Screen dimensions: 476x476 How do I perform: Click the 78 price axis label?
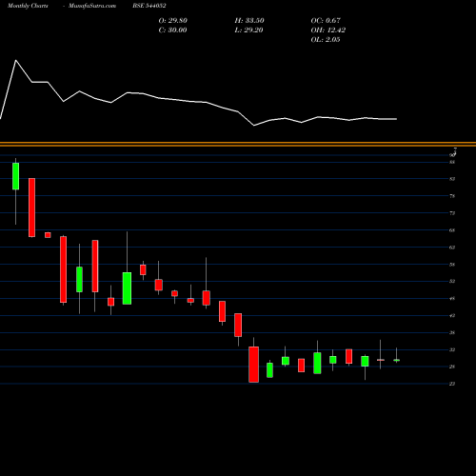tap(452, 196)
